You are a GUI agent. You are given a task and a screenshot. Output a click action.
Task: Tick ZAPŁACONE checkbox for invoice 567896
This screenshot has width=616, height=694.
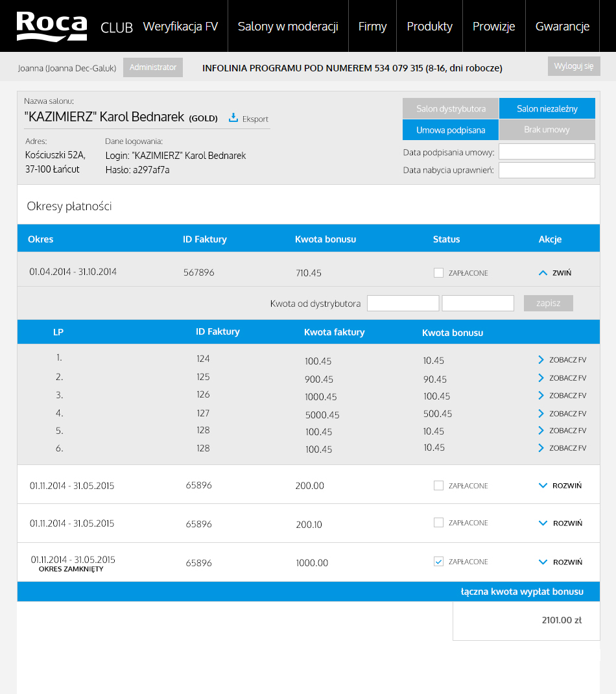pyautogui.click(x=438, y=272)
